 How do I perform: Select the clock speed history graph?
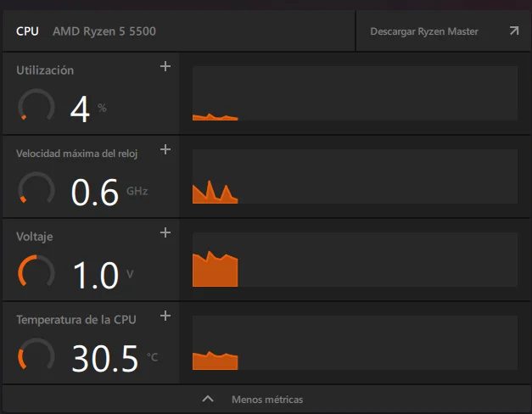pos(355,176)
